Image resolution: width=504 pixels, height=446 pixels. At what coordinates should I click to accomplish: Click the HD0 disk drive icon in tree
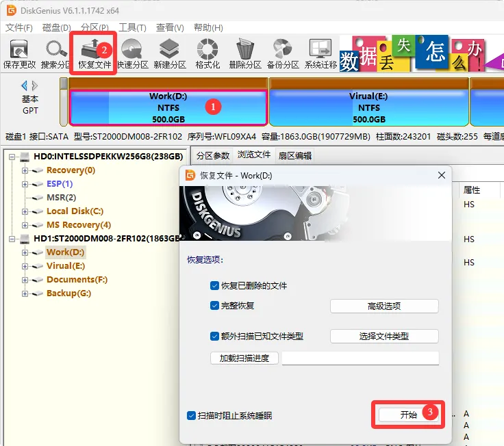click(x=25, y=157)
